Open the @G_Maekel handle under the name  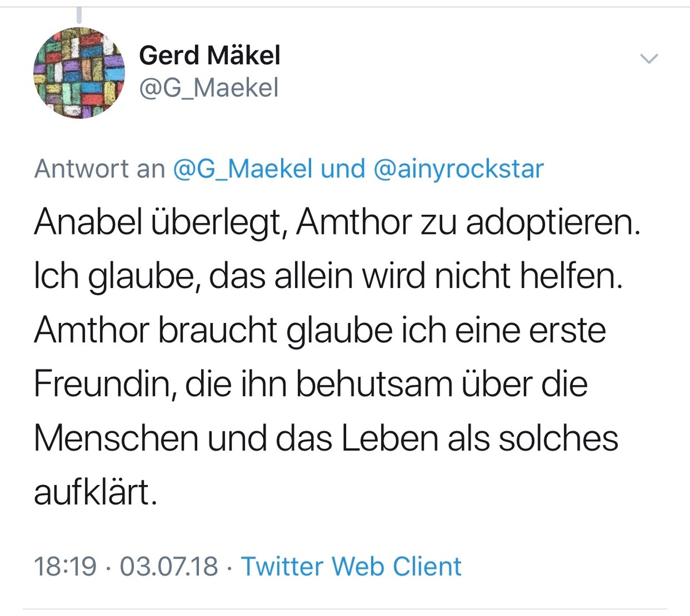(209, 88)
